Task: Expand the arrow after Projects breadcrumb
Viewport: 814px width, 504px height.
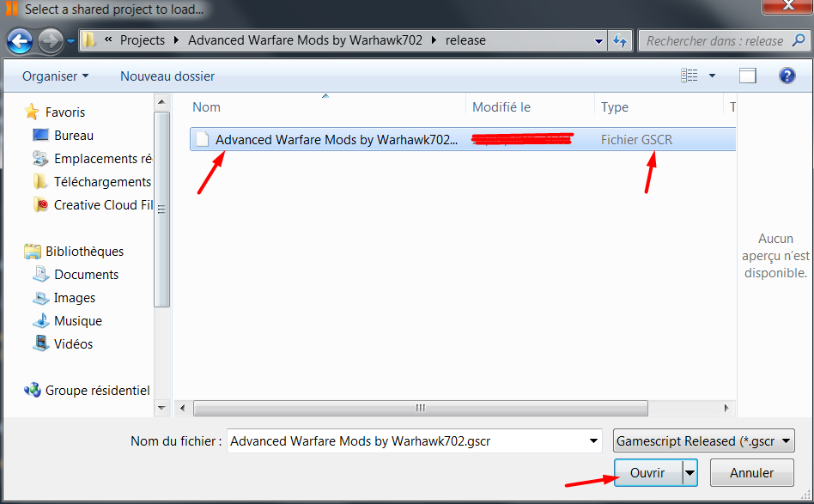Action: (177, 40)
